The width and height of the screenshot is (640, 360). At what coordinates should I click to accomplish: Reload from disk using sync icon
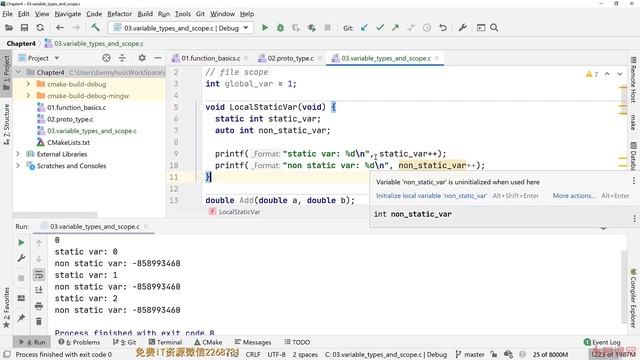40,28
